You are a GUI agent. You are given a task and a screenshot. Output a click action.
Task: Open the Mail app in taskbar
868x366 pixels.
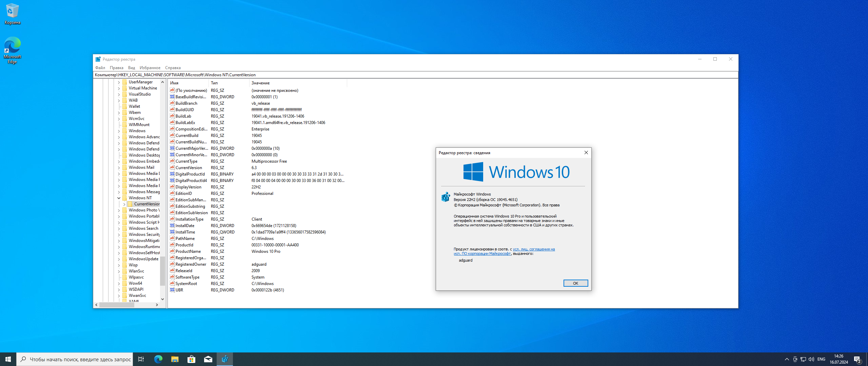[208, 359]
